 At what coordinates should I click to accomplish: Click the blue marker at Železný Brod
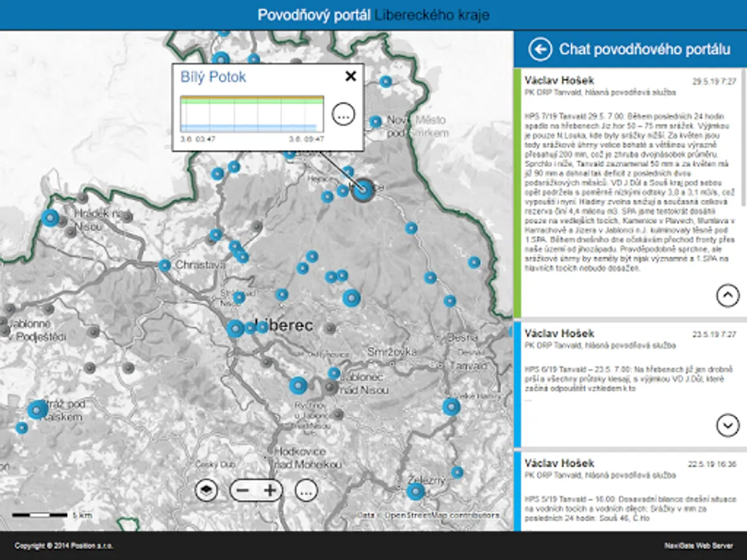tap(415, 492)
